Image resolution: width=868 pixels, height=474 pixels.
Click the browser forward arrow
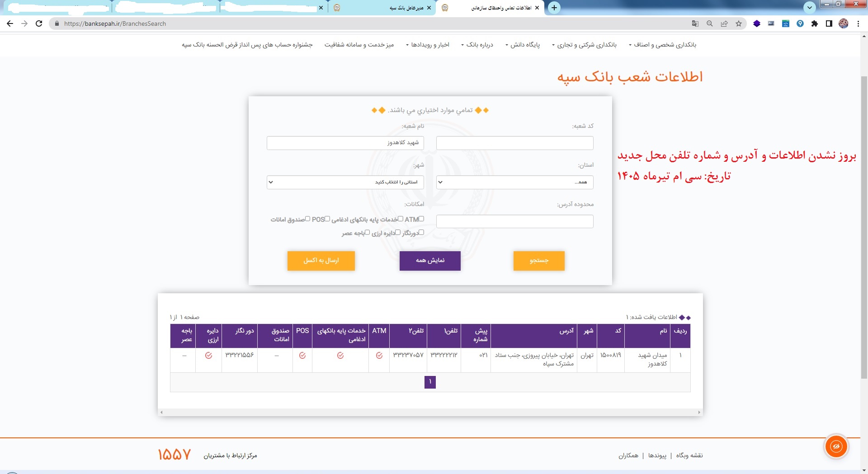24,23
